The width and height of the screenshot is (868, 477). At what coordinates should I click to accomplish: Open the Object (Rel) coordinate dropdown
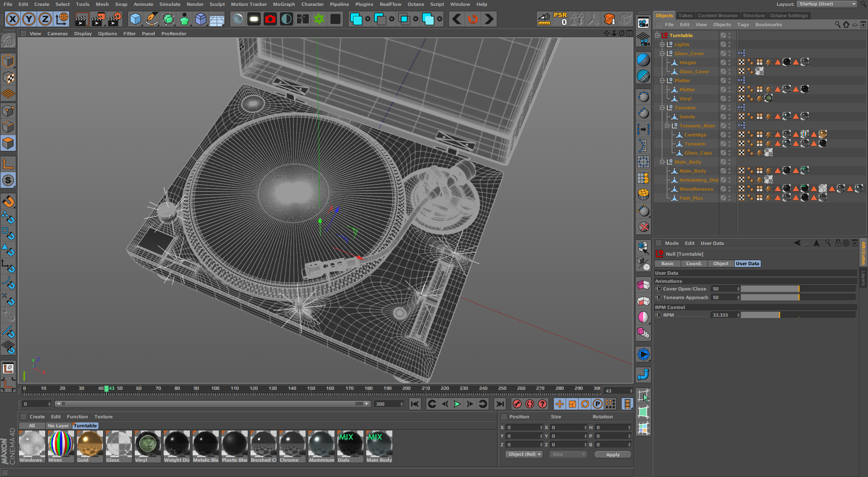[524, 454]
